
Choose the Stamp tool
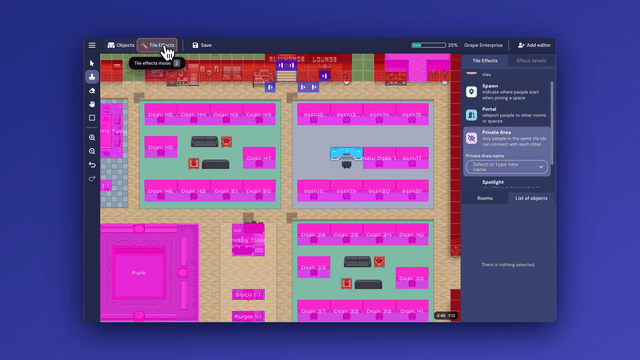click(x=92, y=77)
